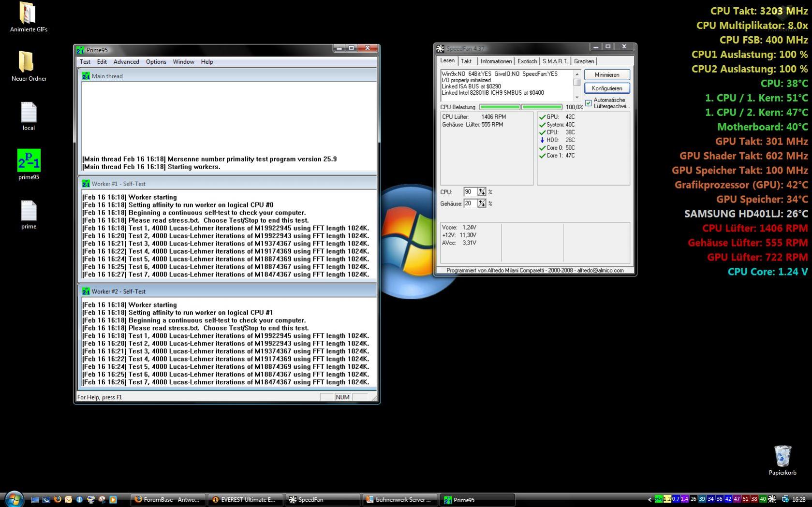This screenshot has height=507, width=812.
Task: Click the Core 0: 50C temperature reading
Action: [557, 148]
